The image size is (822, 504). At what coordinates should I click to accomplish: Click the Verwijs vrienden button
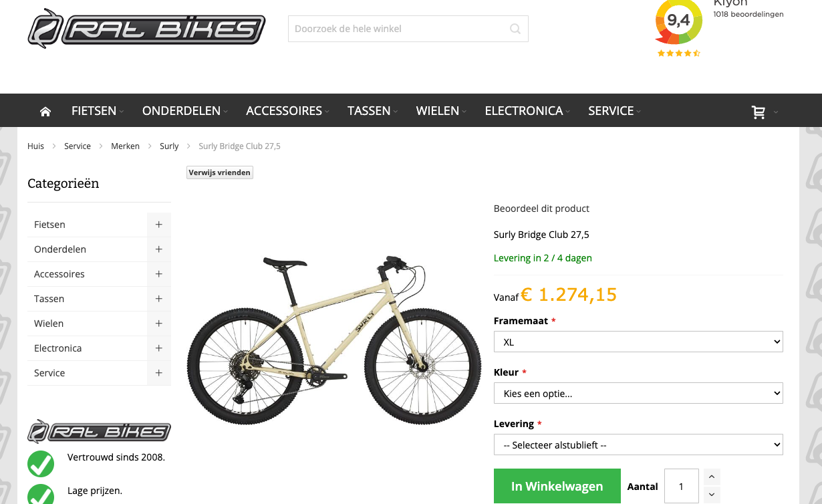click(x=220, y=172)
